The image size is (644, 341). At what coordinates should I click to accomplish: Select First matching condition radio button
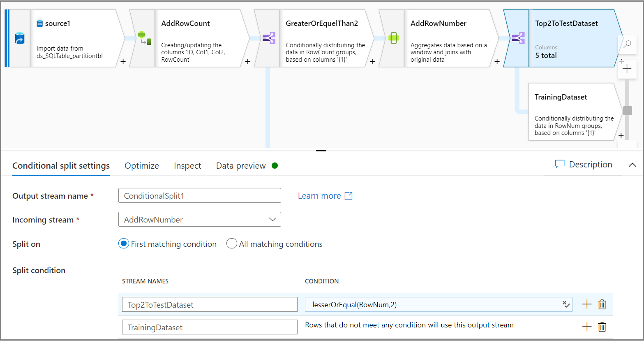(124, 244)
